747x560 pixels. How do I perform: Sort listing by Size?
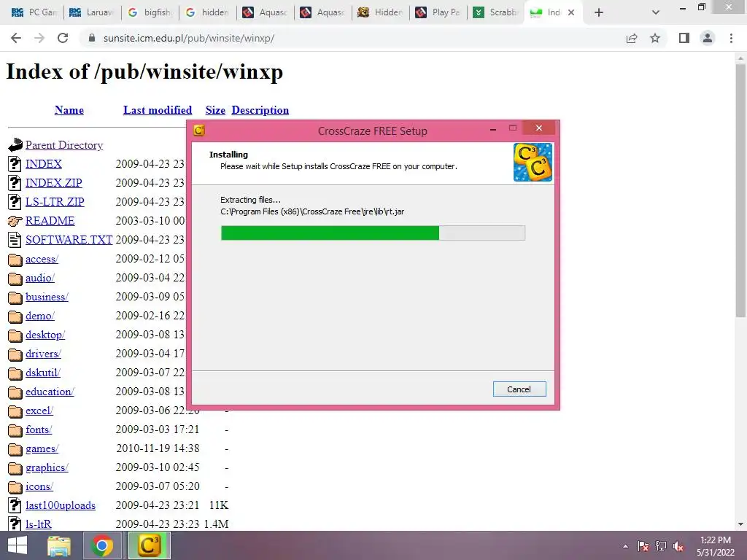pyautogui.click(x=215, y=110)
